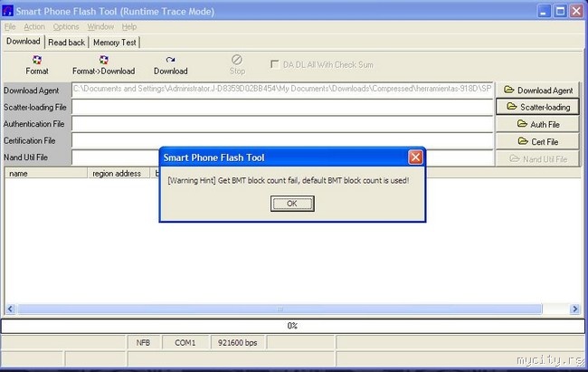Click the Download Agent browse button
This screenshot has width=588, height=372.
(537, 91)
